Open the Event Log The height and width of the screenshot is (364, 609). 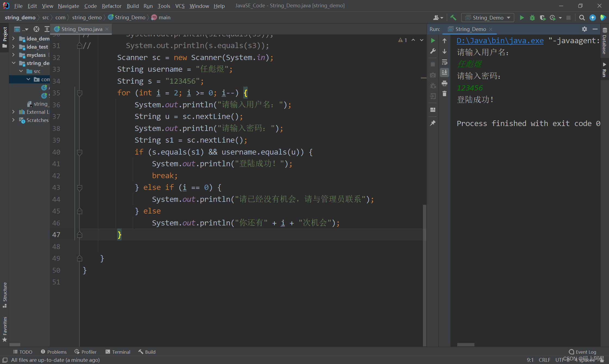[x=583, y=352]
